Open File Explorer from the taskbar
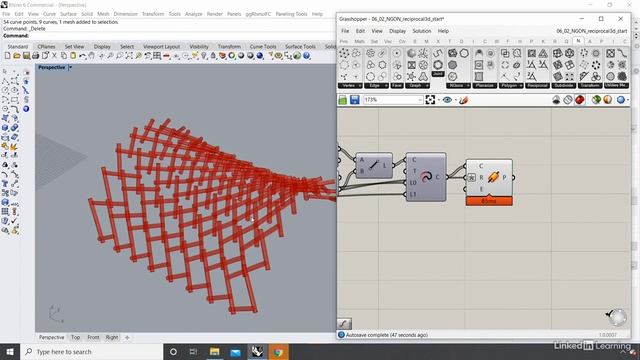This screenshot has width=640, height=360. click(215, 351)
